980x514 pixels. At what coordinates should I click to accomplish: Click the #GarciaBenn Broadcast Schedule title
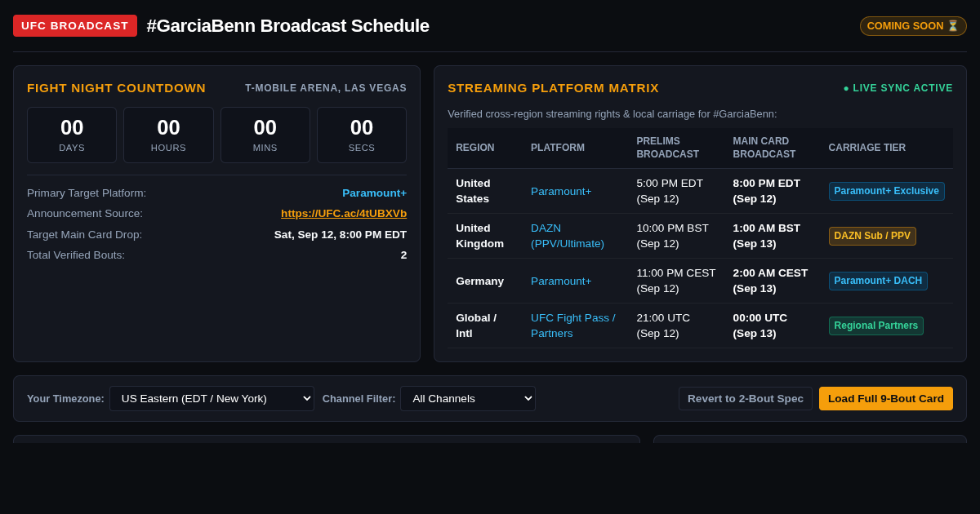point(288,26)
